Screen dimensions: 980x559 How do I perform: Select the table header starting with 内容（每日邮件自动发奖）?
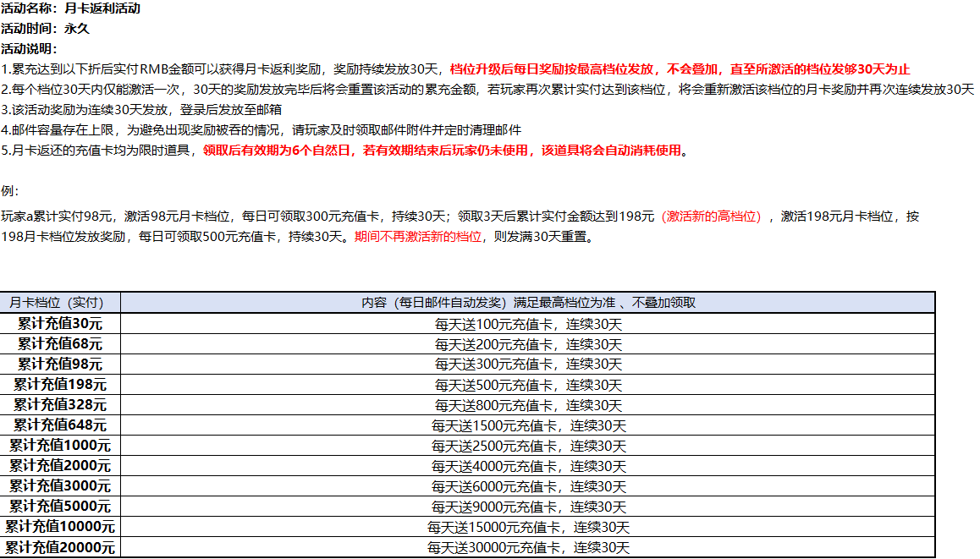pyautogui.click(x=528, y=303)
